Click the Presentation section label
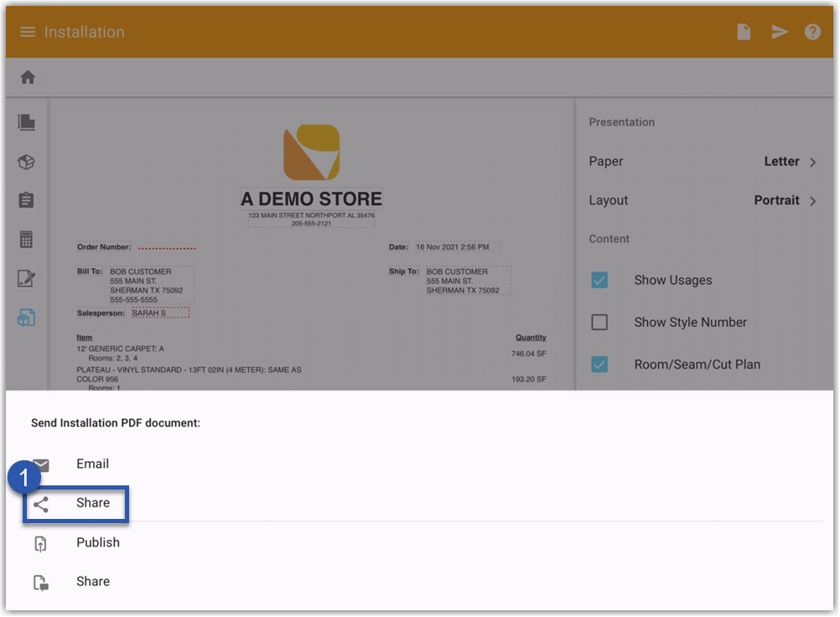840x617 pixels. point(621,122)
